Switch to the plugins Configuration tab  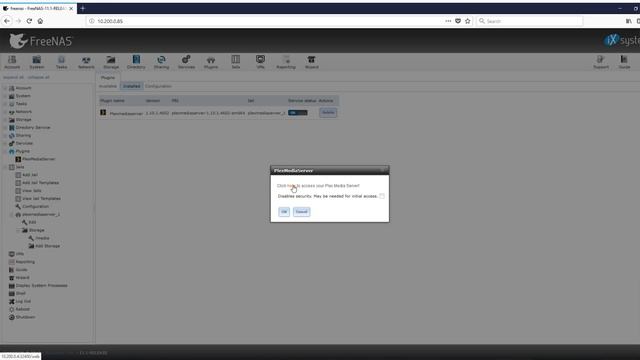[x=158, y=86]
